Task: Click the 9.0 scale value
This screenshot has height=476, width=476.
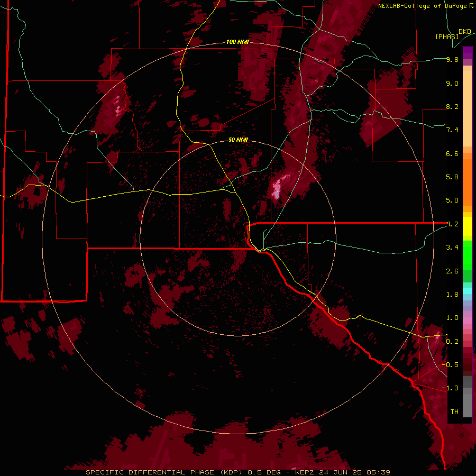Action: point(452,83)
